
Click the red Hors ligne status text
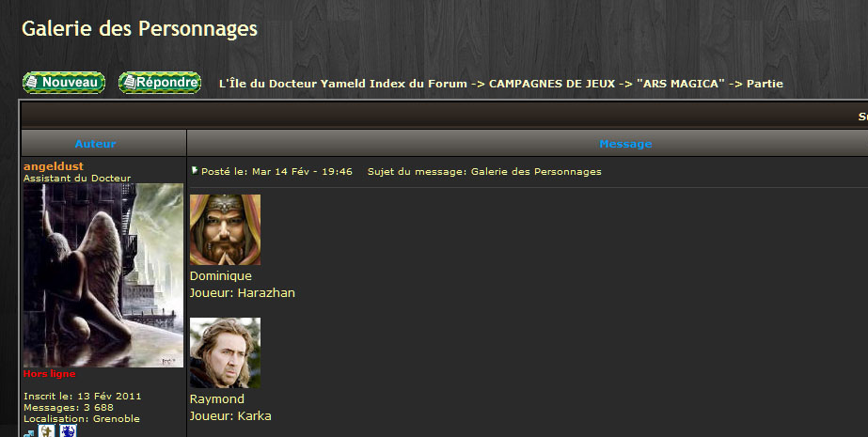point(49,374)
